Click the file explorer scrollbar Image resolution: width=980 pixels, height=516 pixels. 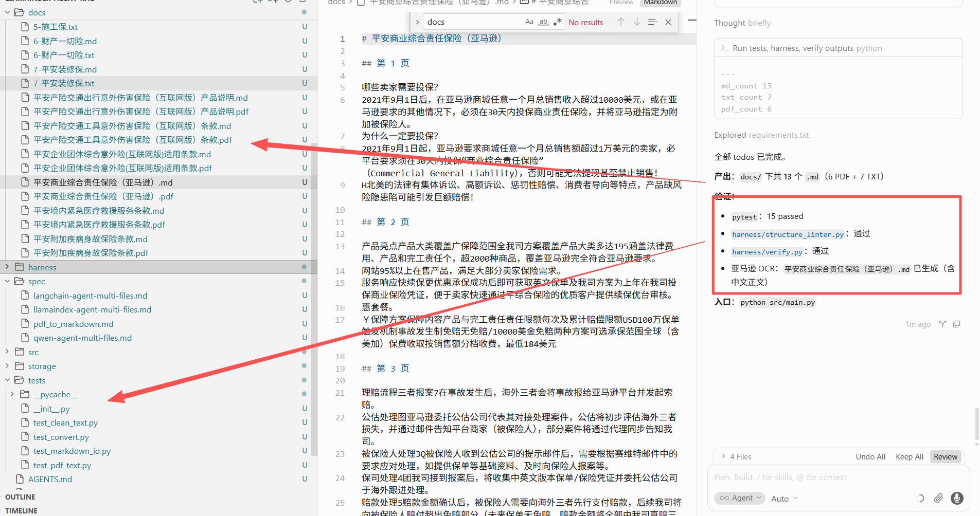click(314, 298)
